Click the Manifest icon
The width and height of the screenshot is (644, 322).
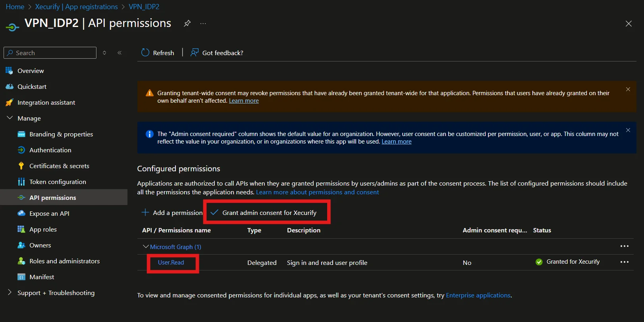(21, 277)
